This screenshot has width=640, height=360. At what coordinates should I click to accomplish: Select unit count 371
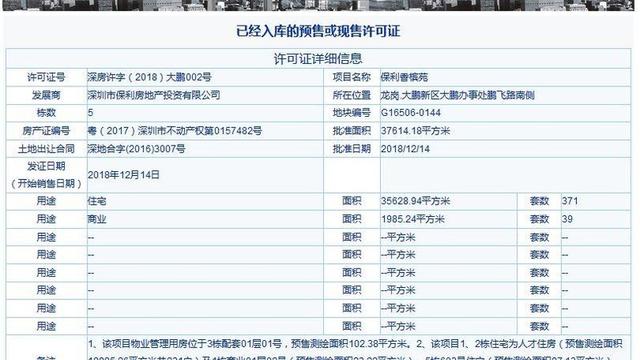(x=570, y=201)
